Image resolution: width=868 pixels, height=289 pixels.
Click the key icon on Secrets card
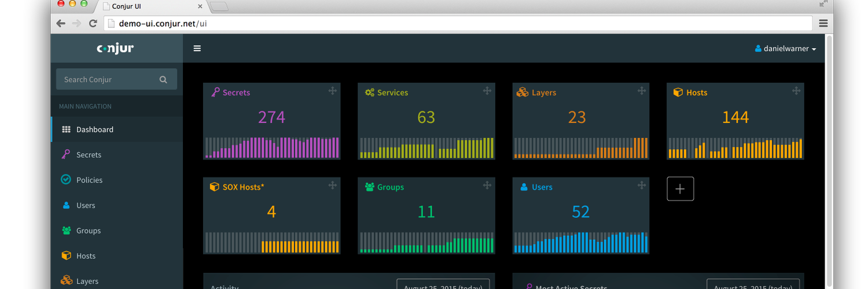click(215, 92)
